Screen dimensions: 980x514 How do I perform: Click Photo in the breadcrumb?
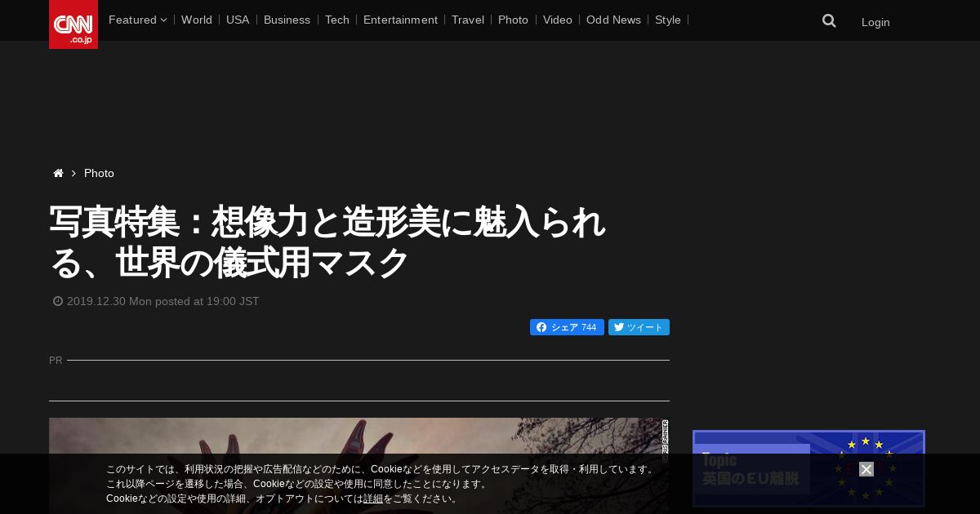pos(99,173)
